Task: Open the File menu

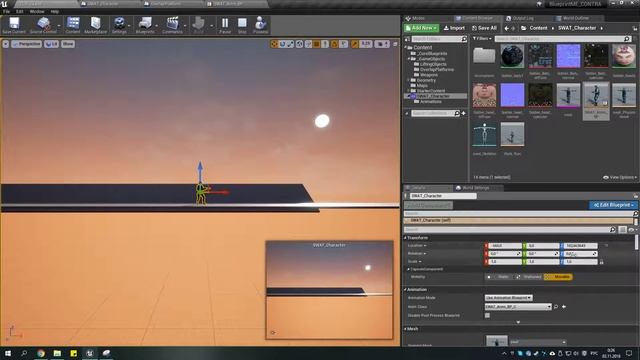Action: [x=7, y=11]
